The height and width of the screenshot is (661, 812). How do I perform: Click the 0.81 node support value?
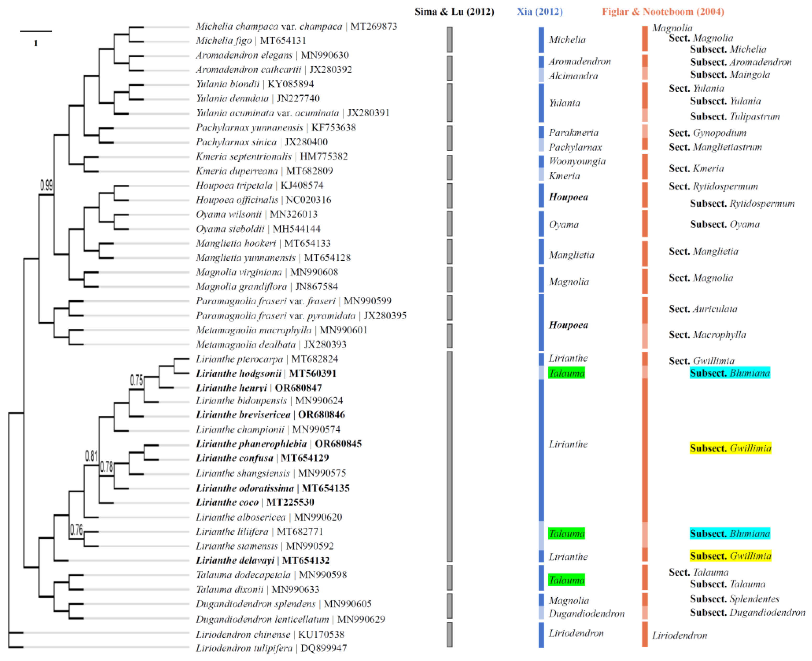(x=91, y=456)
